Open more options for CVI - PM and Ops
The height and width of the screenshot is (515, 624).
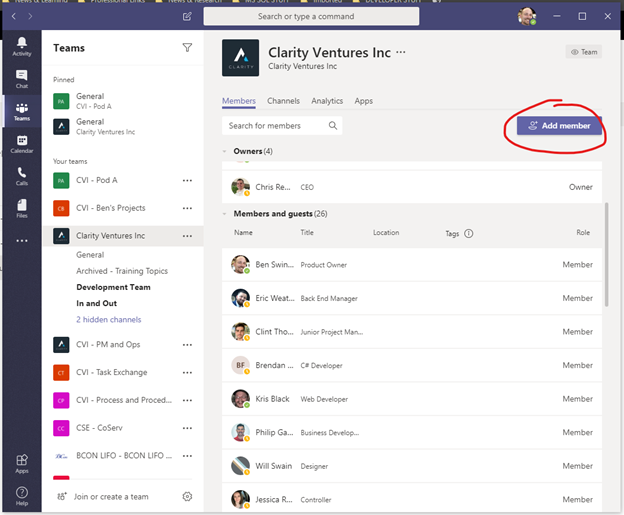[187, 345]
